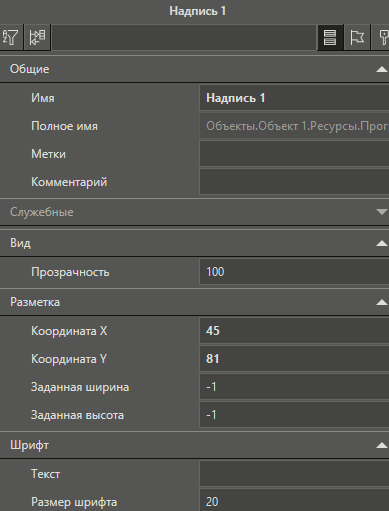Click the Метки input field
Viewport: 389px width, 511px height.
(294, 154)
